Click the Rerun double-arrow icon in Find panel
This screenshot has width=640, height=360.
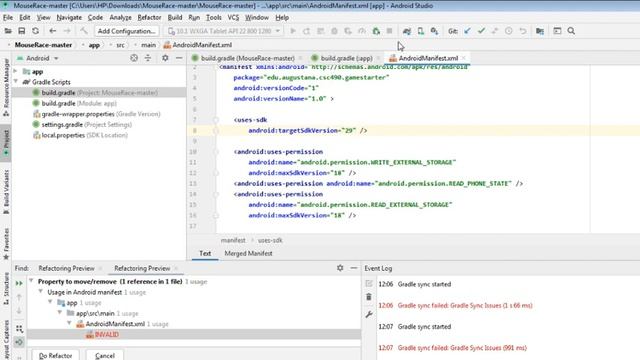pyautogui.click(x=19, y=283)
